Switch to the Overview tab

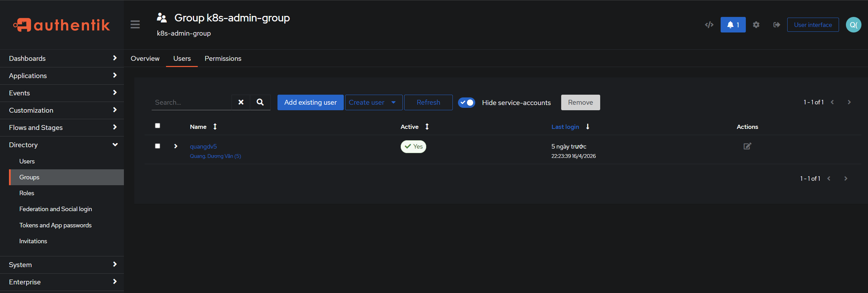[x=145, y=58]
